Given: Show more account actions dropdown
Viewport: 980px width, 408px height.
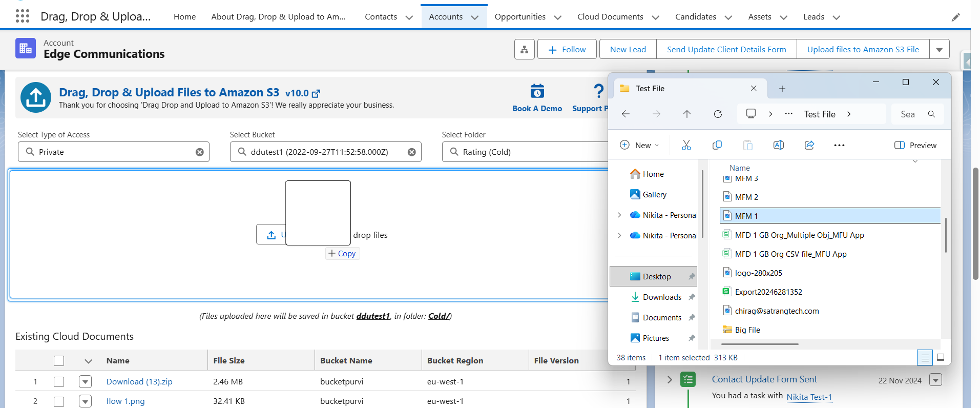Looking at the screenshot, I should coord(940,50).
